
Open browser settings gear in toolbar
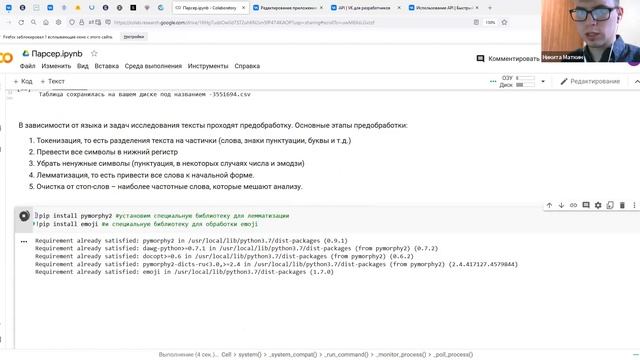[x=58, y=22]
